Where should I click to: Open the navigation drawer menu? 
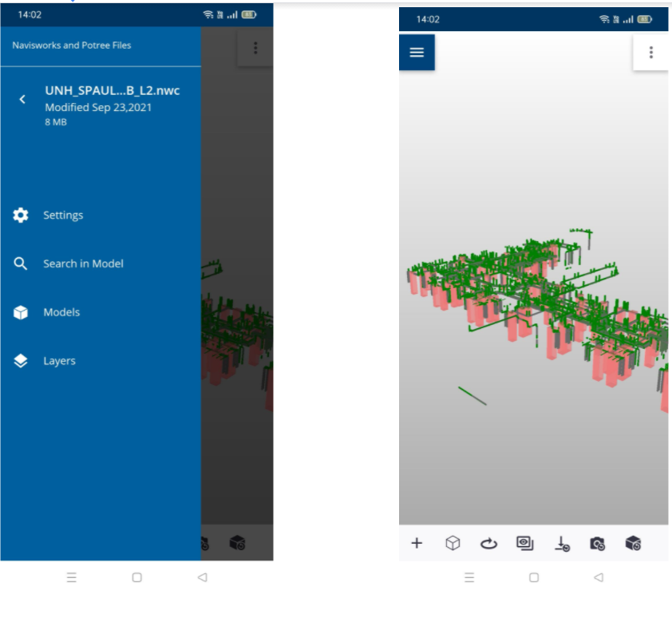click(417, 51)
